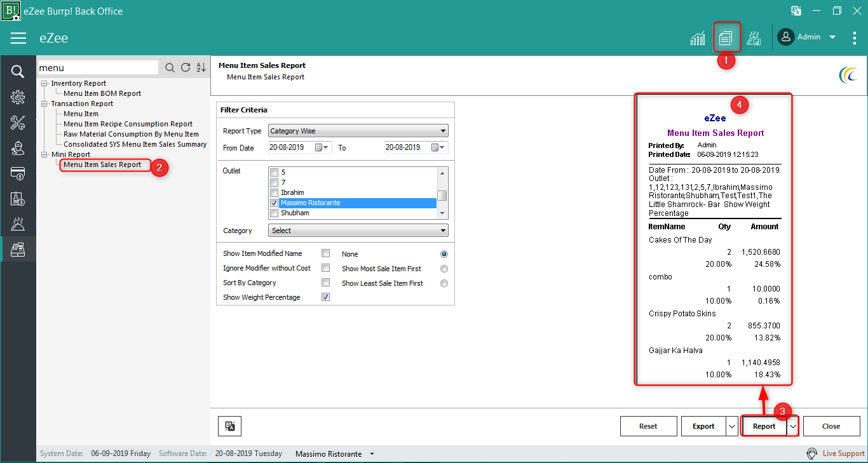Open Report button dropdown arrow
This screenshot has height=463, width=868.
pyautogui.click(x=792, y=426)
